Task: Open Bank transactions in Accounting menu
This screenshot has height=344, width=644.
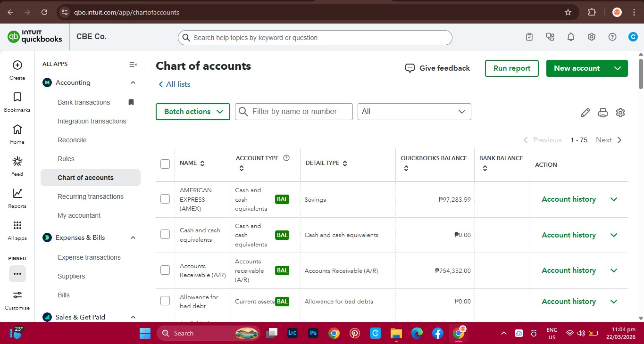Action: click(x=84, y=102)
